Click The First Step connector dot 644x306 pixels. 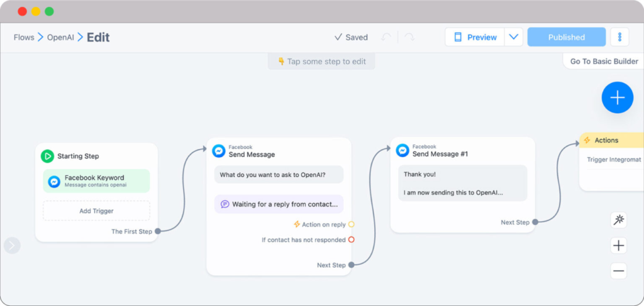[x=158, y=231]
